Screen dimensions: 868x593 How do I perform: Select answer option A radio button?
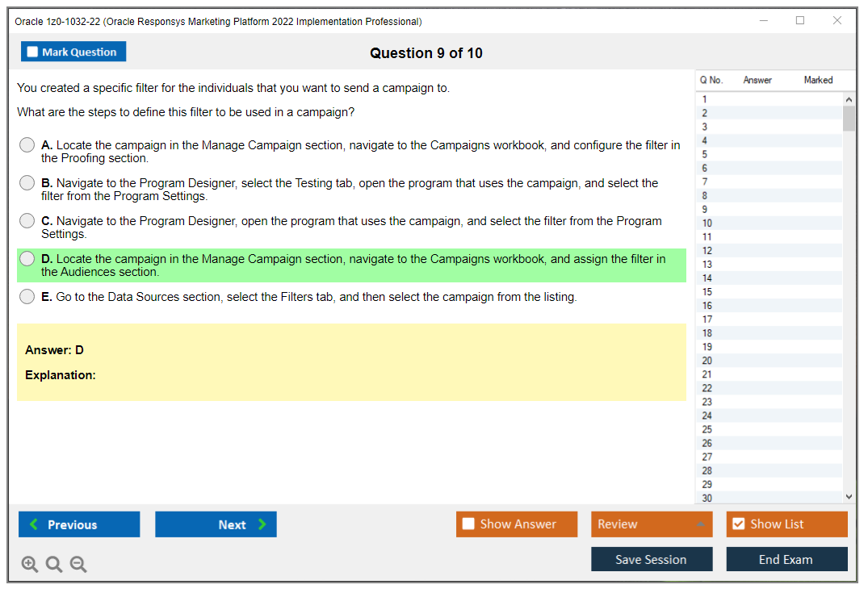pyautogui.click(x=27, y=144)
